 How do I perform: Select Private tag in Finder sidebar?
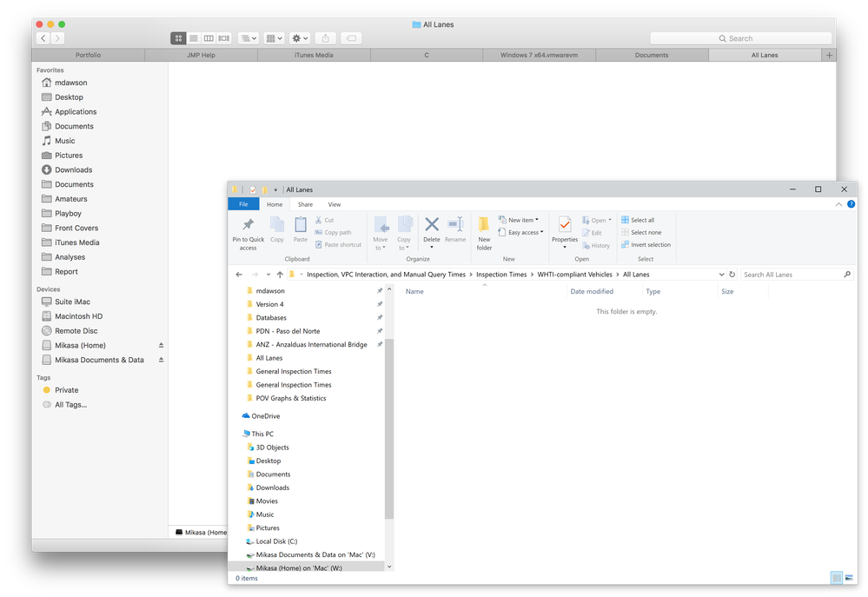tap(66, 390)
